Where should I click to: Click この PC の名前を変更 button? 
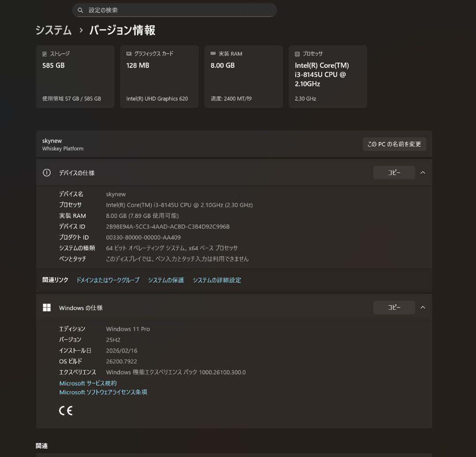pos(394,144)
